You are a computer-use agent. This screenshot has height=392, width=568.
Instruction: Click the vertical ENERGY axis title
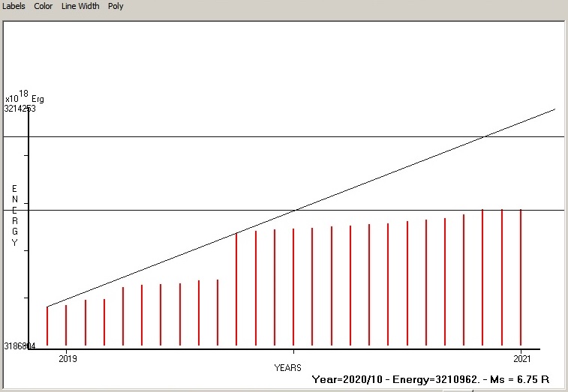(x=14, y=215)
